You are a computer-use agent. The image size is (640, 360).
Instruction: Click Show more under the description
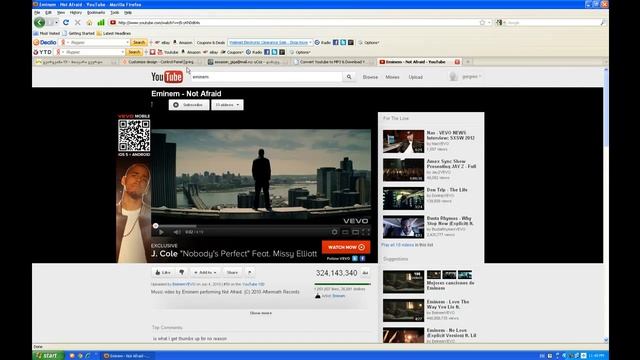261,313
